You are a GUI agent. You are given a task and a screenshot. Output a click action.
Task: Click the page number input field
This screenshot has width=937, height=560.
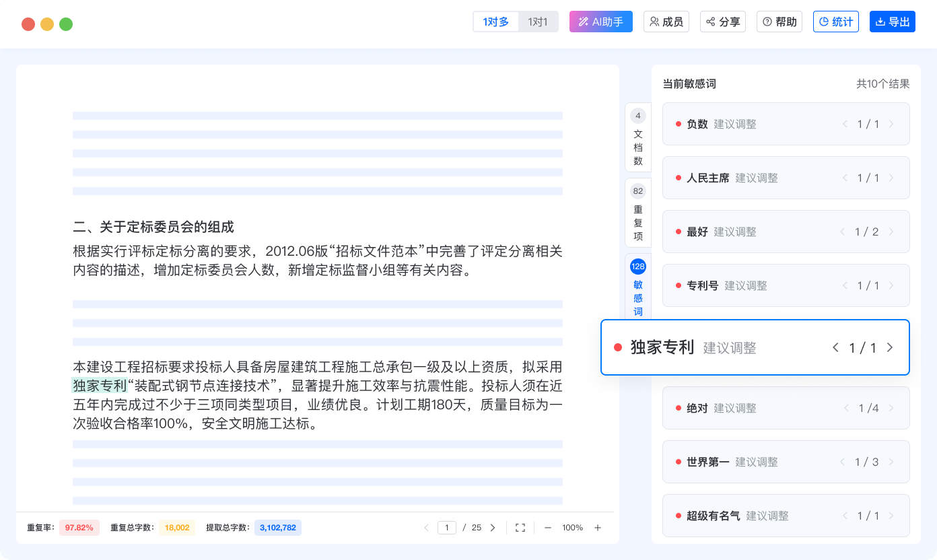(447, 528)
